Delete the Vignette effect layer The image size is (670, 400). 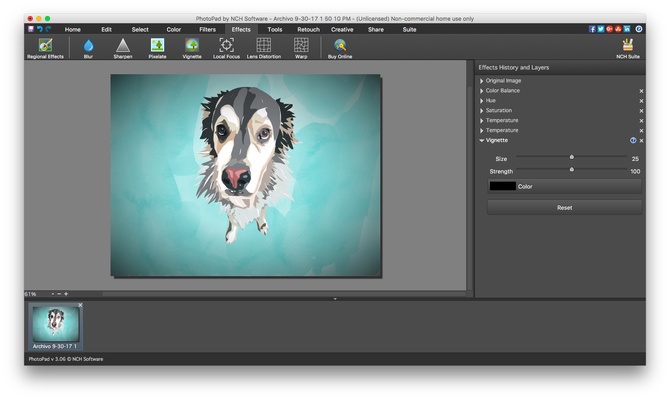(x=641, y=141)
